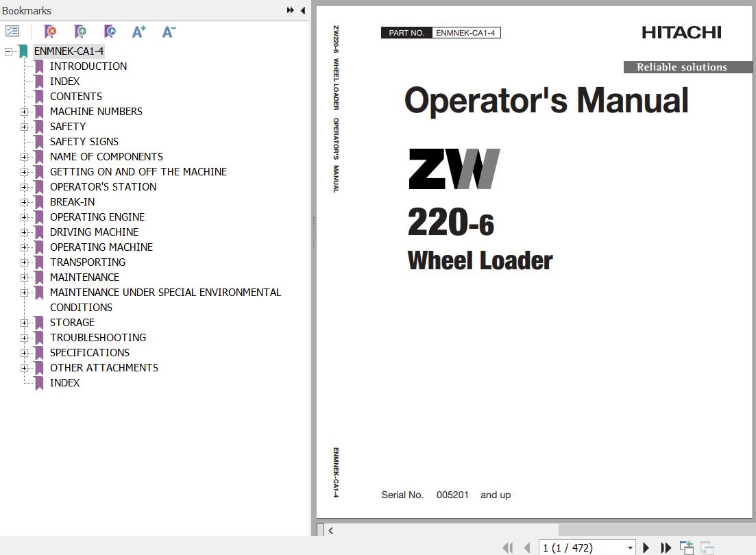The image size is (756, 555).
Task: Click the greyed-out view icon at the far right of the page bar
Action: [x=707, y=547]
